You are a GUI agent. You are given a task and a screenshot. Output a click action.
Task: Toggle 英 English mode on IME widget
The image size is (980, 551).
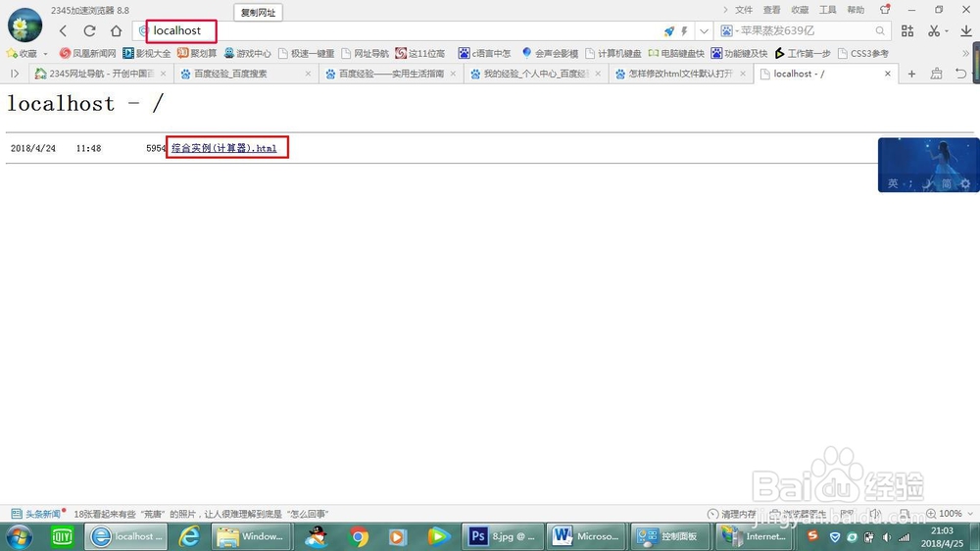pos(893,183)
